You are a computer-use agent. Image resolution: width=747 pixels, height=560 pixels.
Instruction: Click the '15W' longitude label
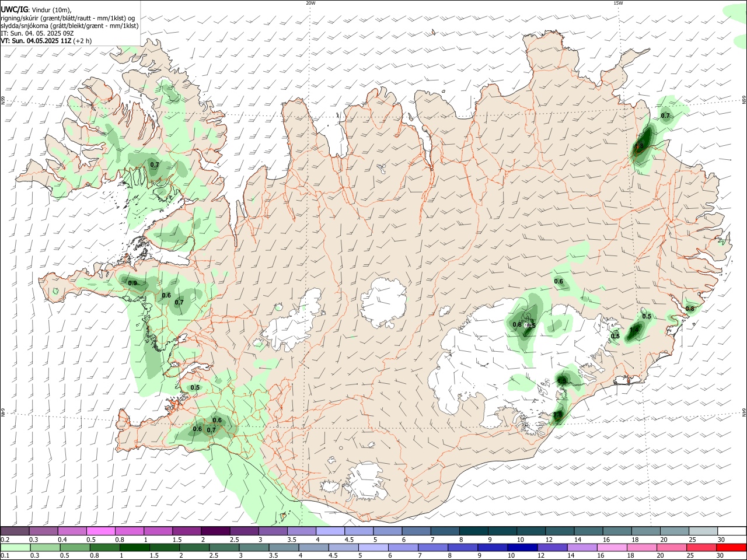click(618, 3)
